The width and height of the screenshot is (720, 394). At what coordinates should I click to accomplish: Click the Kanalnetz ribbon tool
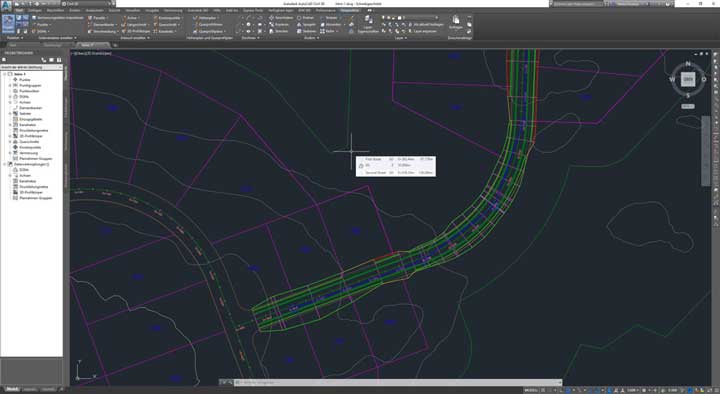(164, 31)
